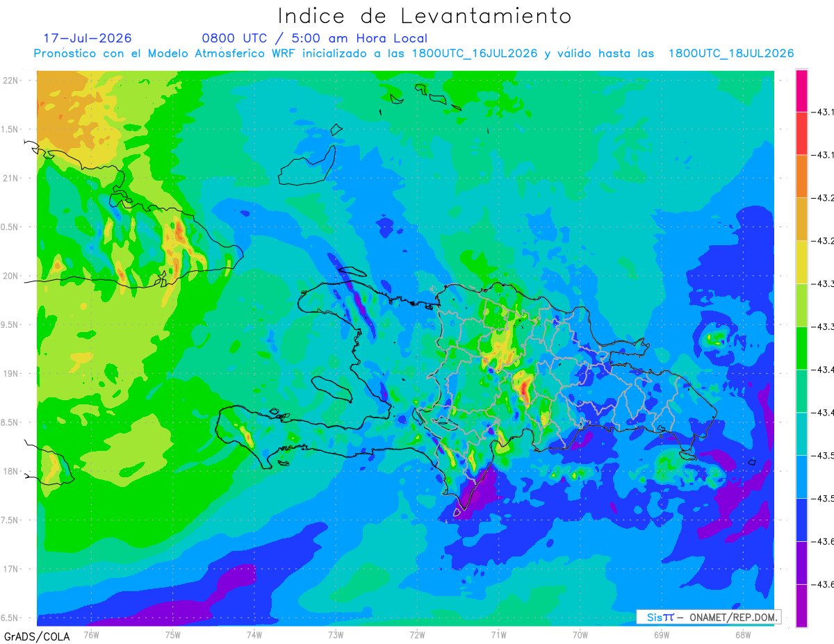Select the '71W' axis tick label
Viewport: 834px width, 644px height.
pyautogui.click(x=498, y=634)
